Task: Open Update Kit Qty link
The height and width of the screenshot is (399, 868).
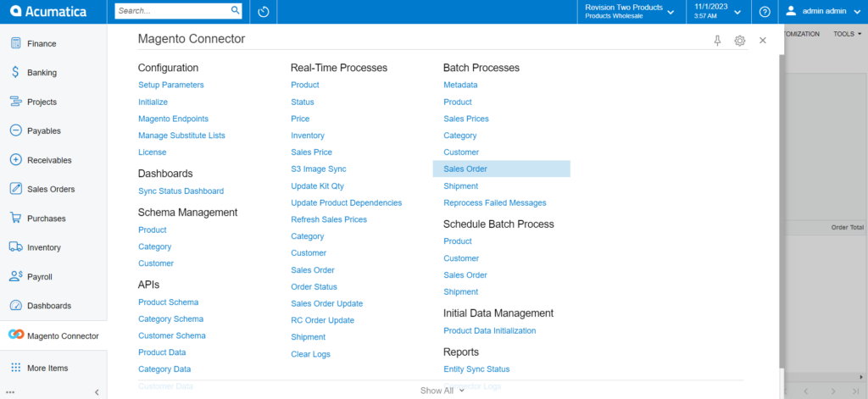Action: (317, 186)
